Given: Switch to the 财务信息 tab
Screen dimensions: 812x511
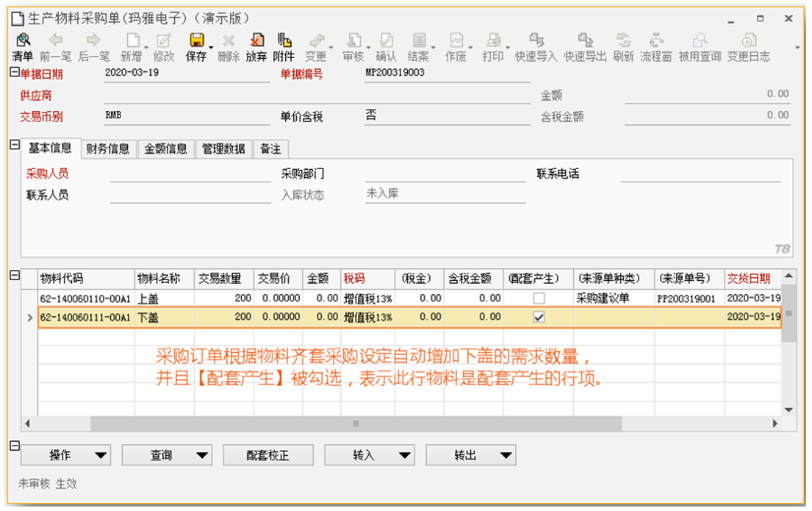Looking at the screenshot, I should 108,149.
